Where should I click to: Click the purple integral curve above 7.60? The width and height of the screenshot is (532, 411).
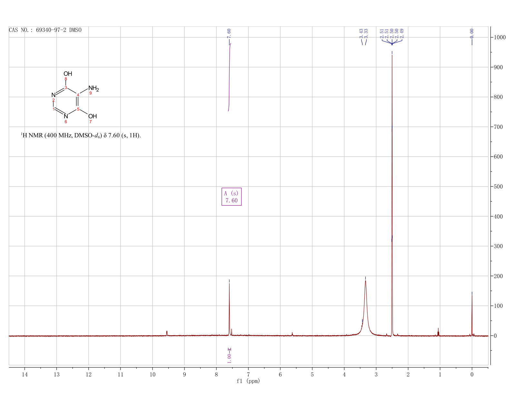(x=229, y=77)
